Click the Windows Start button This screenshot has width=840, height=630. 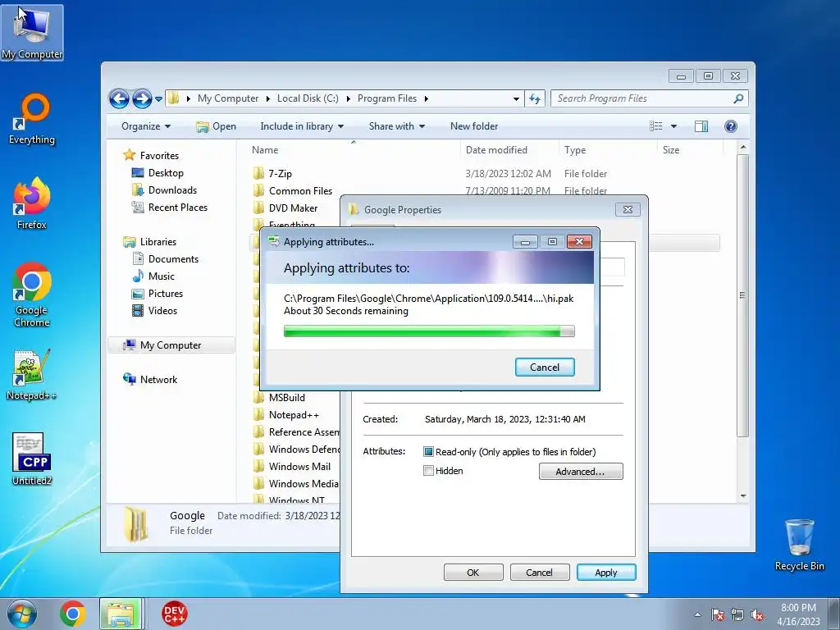click(x=22, y=614)
